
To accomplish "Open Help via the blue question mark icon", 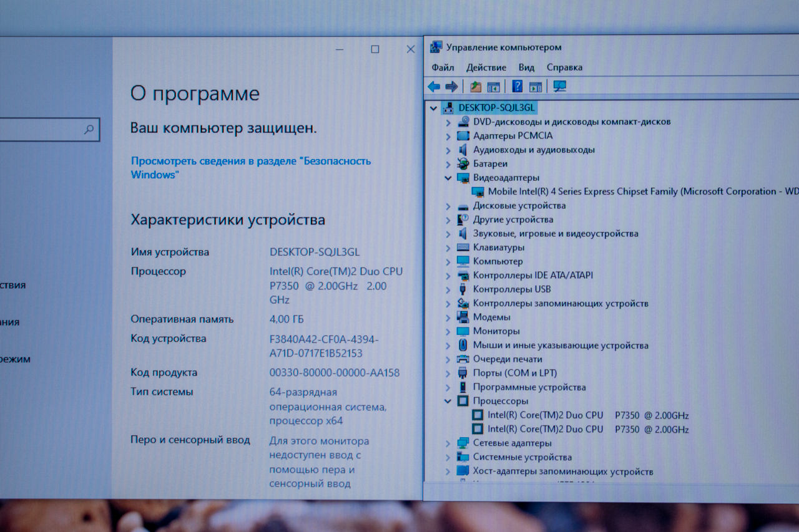I will tap(517, 87).
